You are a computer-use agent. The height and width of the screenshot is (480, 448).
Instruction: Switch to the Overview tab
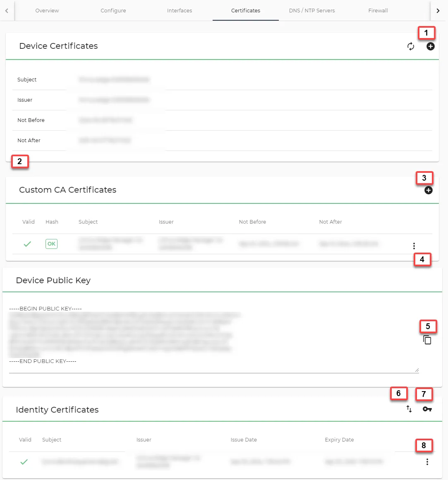point(47,10)
